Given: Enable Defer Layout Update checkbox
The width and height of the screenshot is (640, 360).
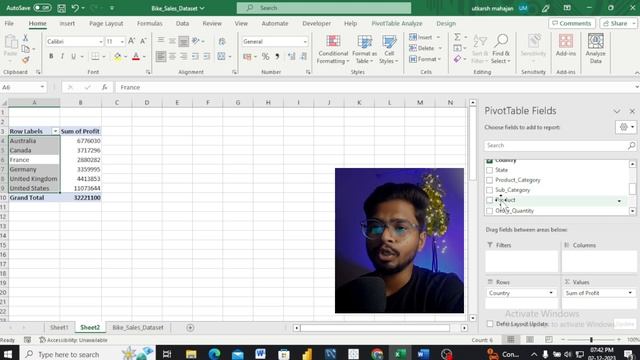Looking at the screenshot, I should click(x=490, y=324).
